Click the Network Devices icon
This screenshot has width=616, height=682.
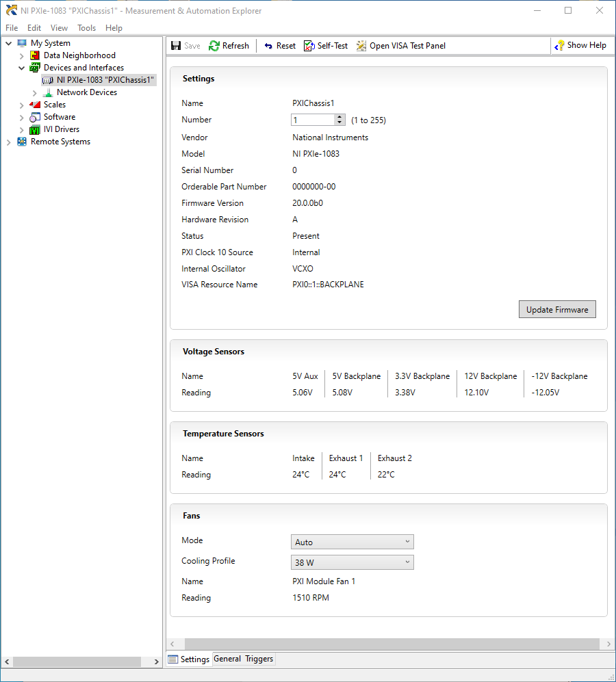pyautogui.click(x=48, y=92)
